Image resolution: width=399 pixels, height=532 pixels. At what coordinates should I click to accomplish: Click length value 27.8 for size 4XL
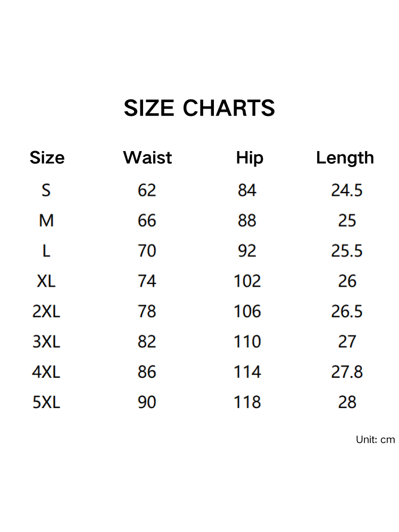(x=347, y=372)
